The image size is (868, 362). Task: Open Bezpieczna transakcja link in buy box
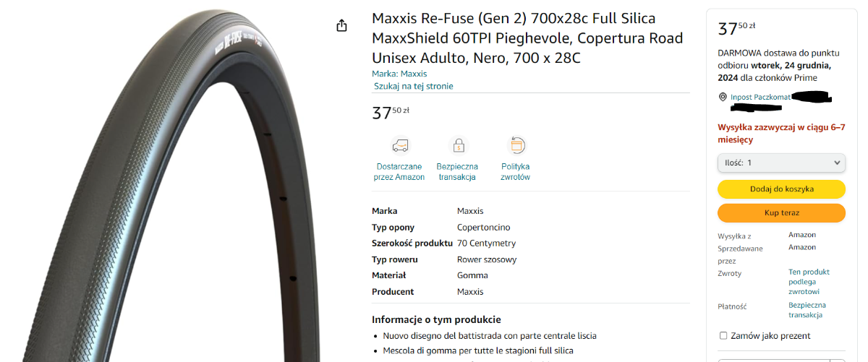click(807, 310)
